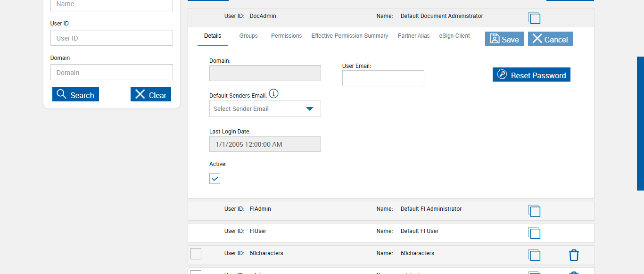Cancel editing the DocAdmin user

point(550,39)
